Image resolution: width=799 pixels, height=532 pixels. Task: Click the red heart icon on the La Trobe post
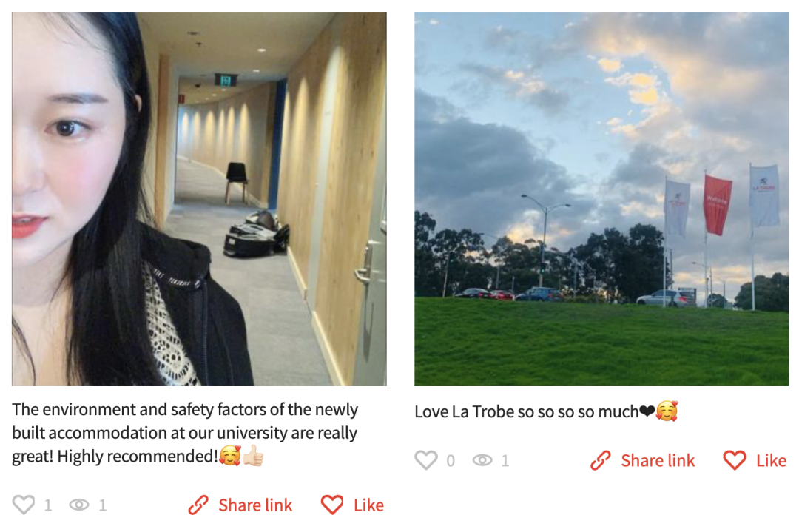click(x=735, y=460)
